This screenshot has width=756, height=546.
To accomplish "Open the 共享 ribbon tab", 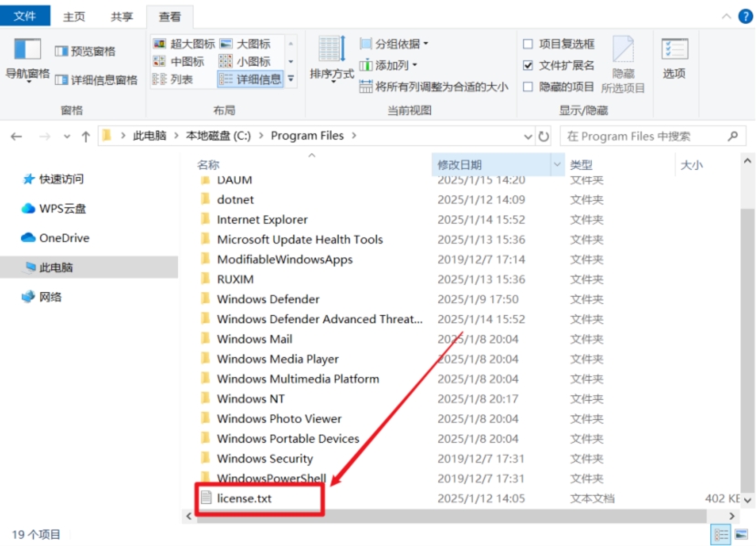I will tap(121, 16).
